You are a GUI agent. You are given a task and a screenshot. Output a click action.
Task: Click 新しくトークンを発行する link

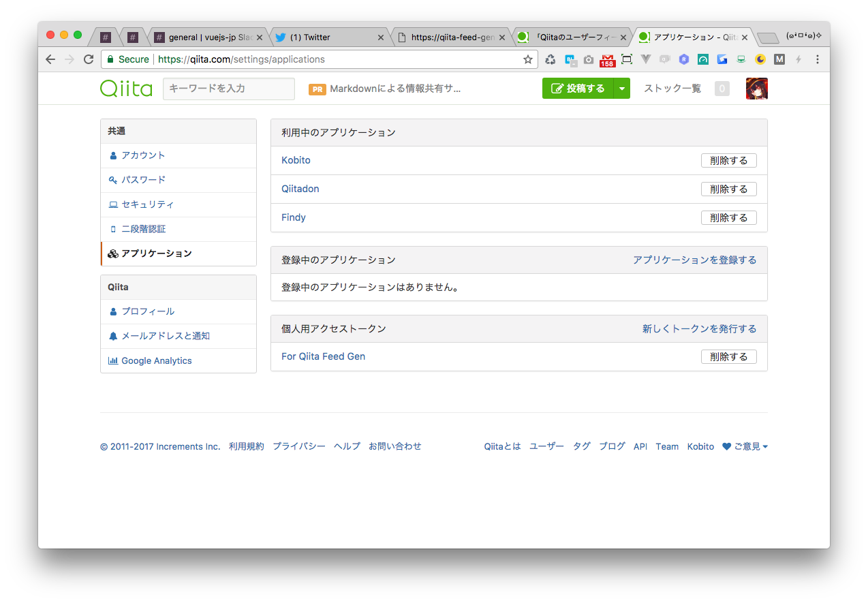click(700, 328)
